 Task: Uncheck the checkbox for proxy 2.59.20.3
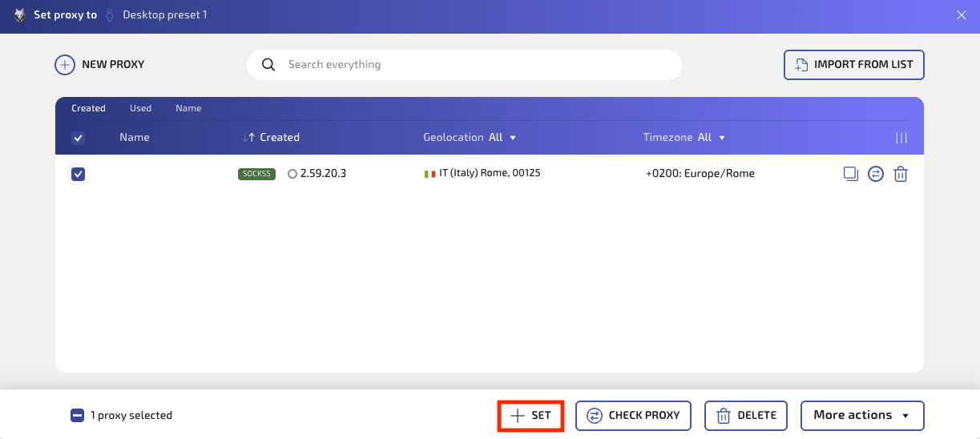[79, 174]
